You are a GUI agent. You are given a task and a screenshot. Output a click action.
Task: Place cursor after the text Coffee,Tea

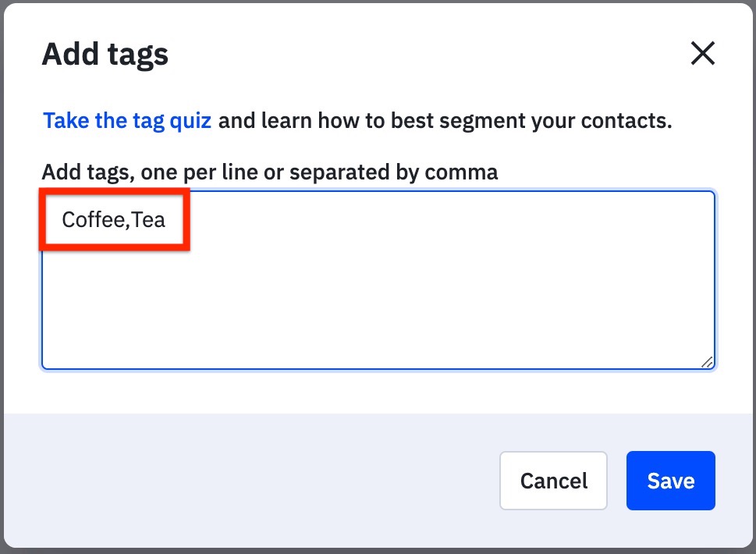pos(167,219)
